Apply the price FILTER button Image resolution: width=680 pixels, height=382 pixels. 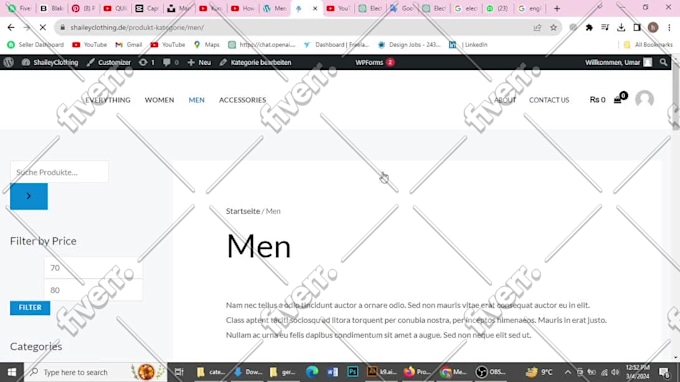pyautogui.click(x=30, y=307)
